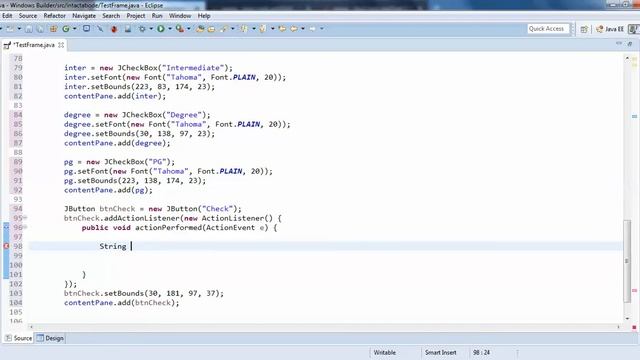Open the Run configurations dropdown arrow
Screen dimensions: 640x360
click(170, 29)
